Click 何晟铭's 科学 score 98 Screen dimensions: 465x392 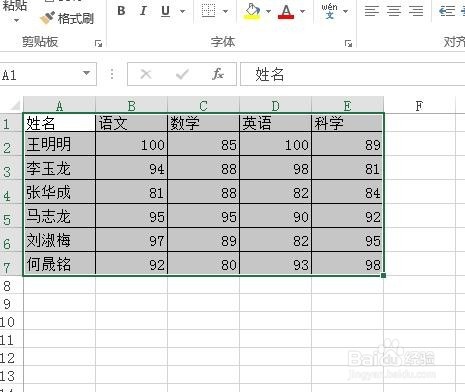[347, 264]
